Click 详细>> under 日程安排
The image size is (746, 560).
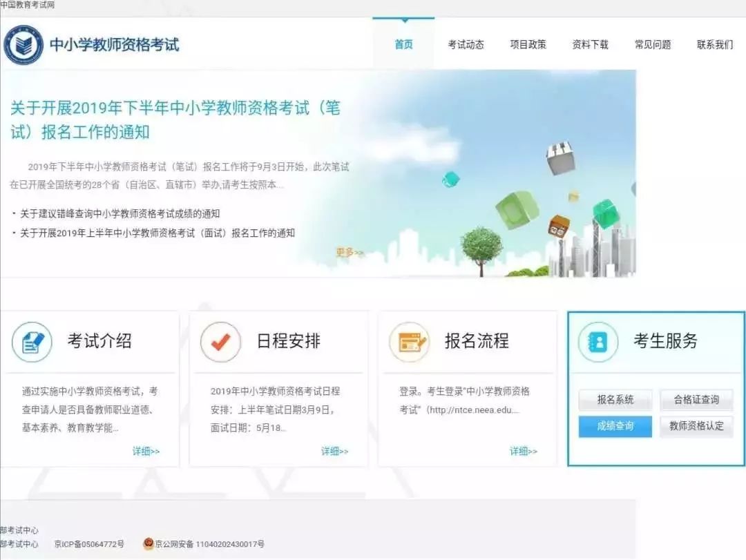coord(335,451)
